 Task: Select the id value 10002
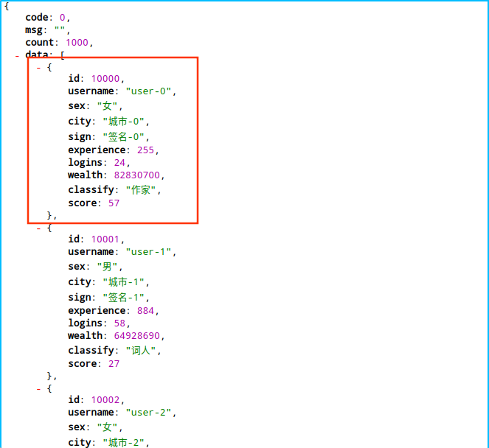pos(105,400)
